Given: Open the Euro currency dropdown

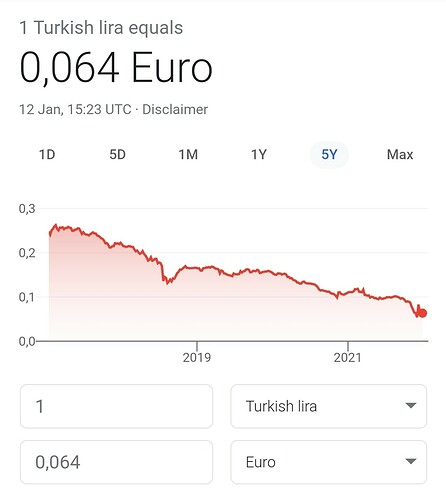Looking at the screenshot, I should click(329, 462).
